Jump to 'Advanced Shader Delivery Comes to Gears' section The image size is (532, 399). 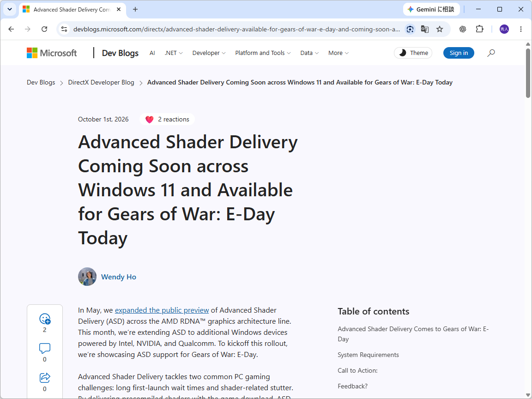[x=413, y=334]
